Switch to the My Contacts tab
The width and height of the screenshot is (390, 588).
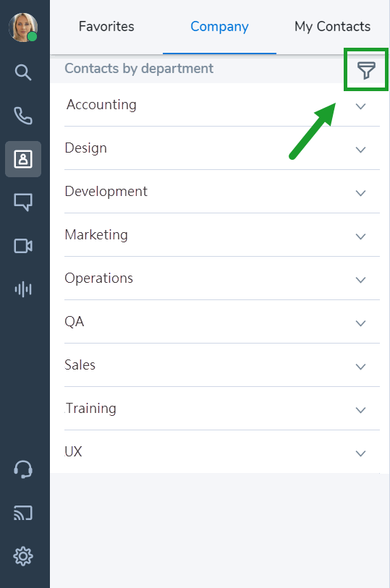click(332, 27)
